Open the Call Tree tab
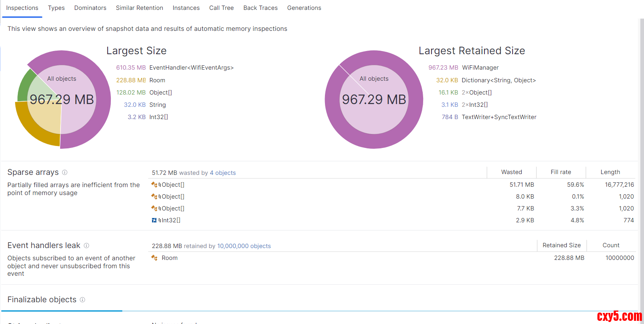This screenshot has width=644, height=324. [221, 8]
